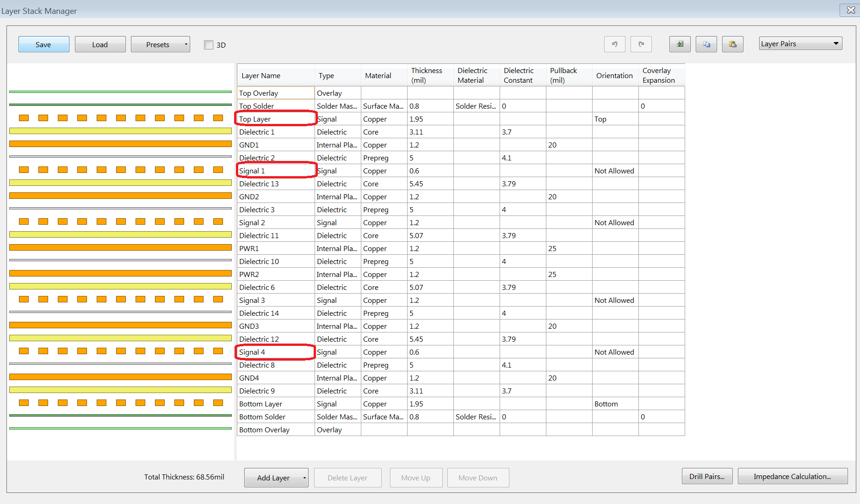
Task: Click the Dielectric Constant column header
Action: tap(523, 75)
